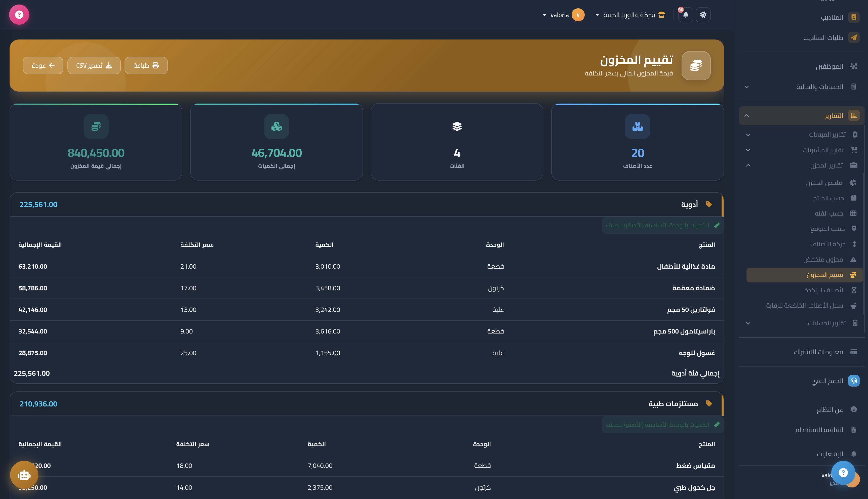868x499 pixels.
Task: Click the المناديب sidebar icon
Action: coord(854,17)
